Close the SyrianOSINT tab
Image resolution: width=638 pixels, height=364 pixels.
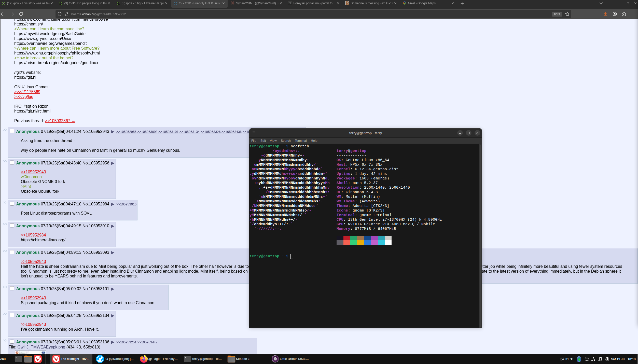[x=281, y=3]
